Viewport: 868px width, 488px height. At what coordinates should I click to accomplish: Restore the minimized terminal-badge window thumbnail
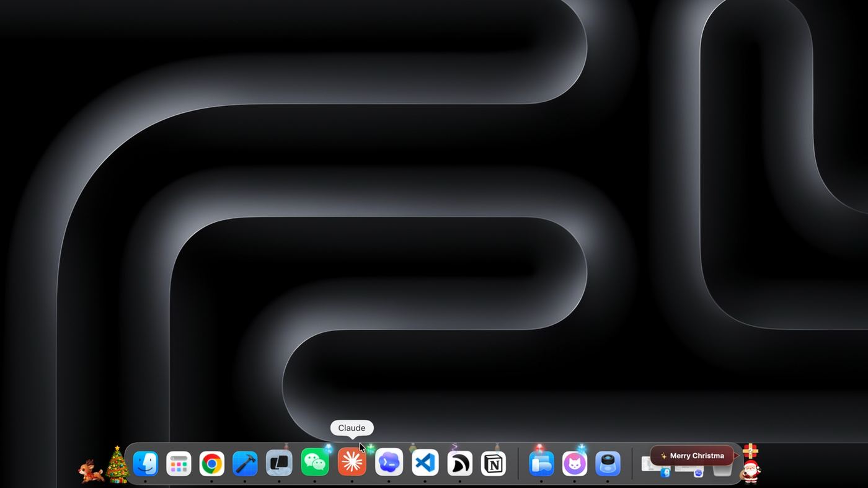click(689, 468)
